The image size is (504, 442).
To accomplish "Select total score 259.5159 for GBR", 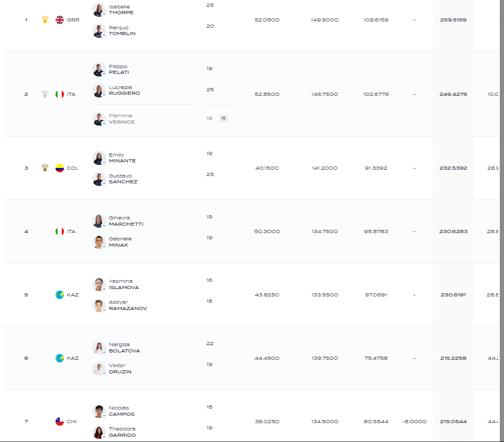I will coord(453,20).
